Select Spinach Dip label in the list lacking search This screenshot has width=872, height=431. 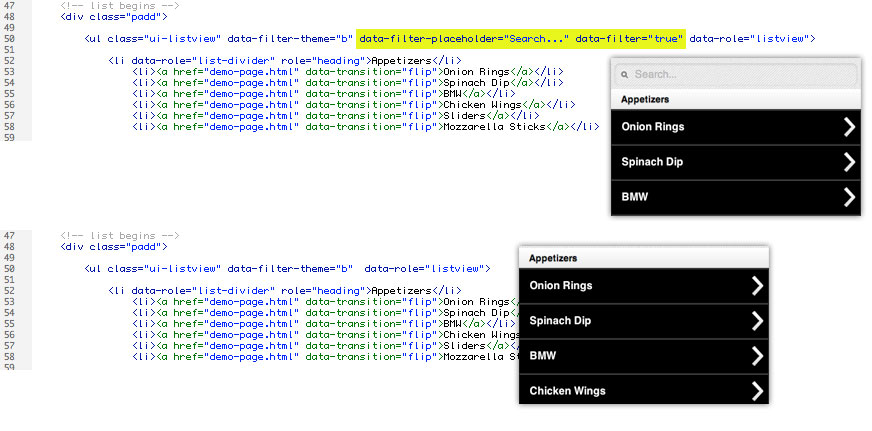pyautogui.click(x=560, y=321)
